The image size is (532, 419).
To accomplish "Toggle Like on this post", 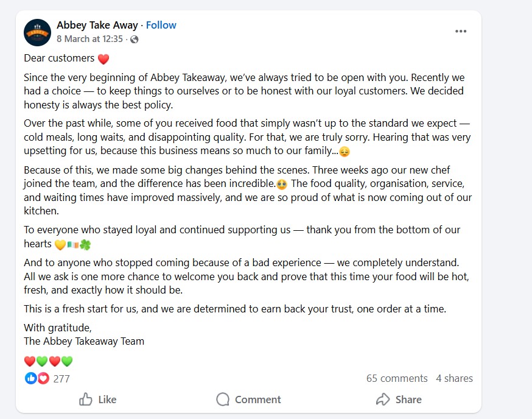I will coord(98,400).
